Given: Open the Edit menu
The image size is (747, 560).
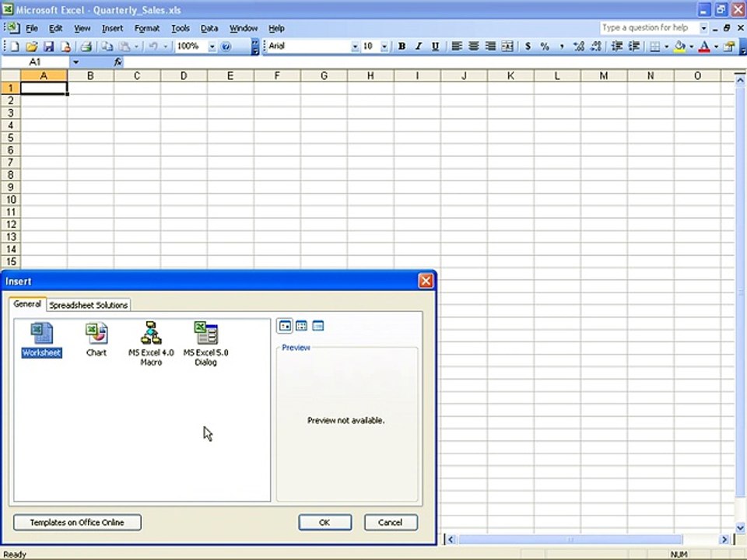Looking at the screenshot, I should click(x=56, y=29).
